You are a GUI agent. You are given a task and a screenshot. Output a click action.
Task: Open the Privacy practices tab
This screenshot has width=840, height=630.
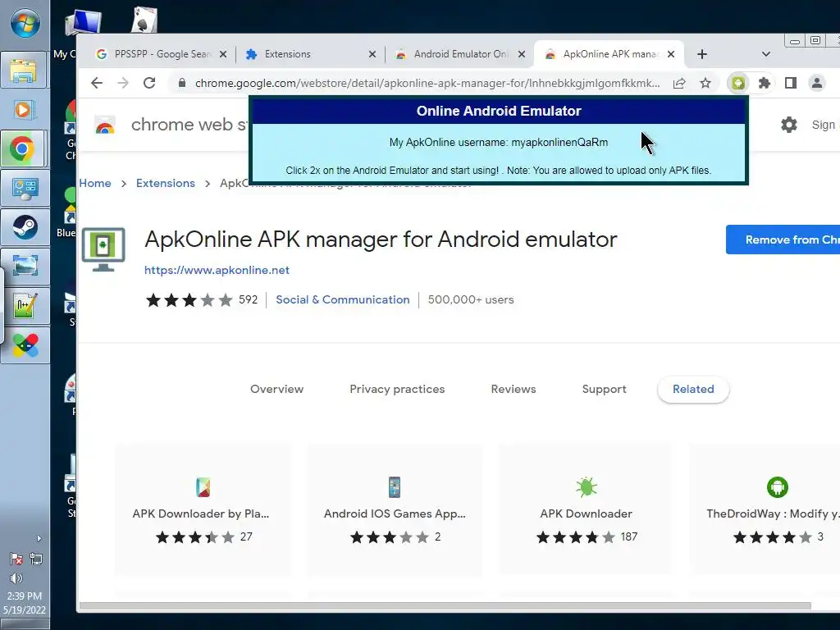[x=398, y=389]
